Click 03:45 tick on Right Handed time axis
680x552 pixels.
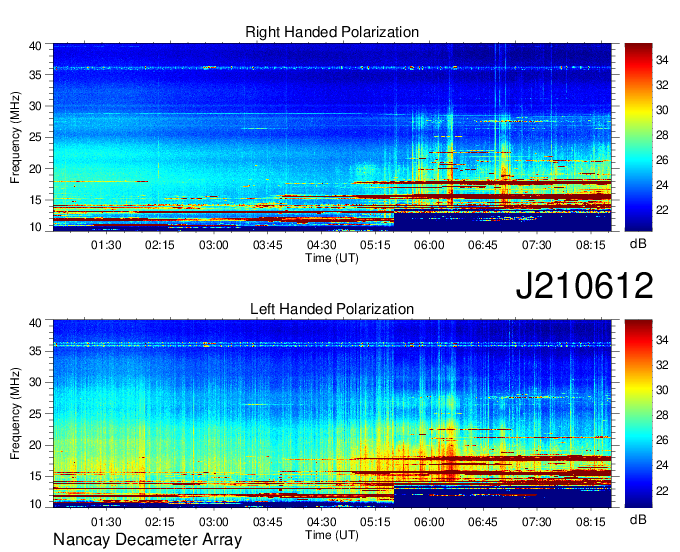click(x=268, y=245)
